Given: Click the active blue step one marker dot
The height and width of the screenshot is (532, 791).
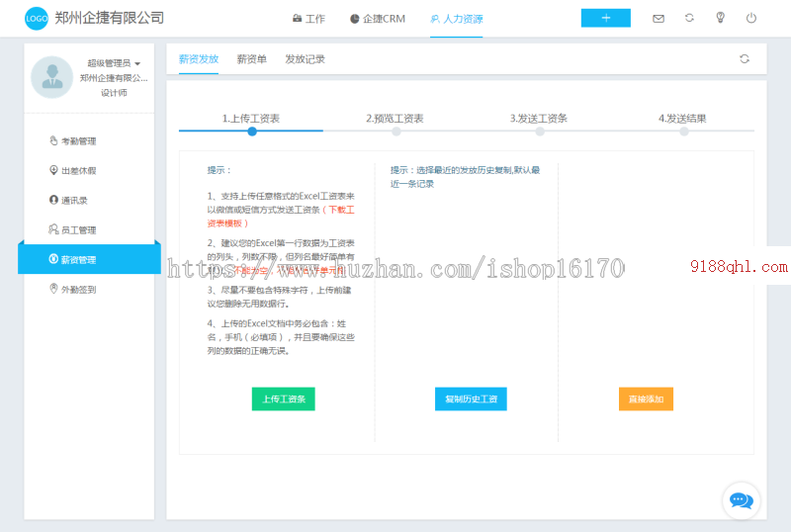Looking at the screenshot, I should pos(252,132).
